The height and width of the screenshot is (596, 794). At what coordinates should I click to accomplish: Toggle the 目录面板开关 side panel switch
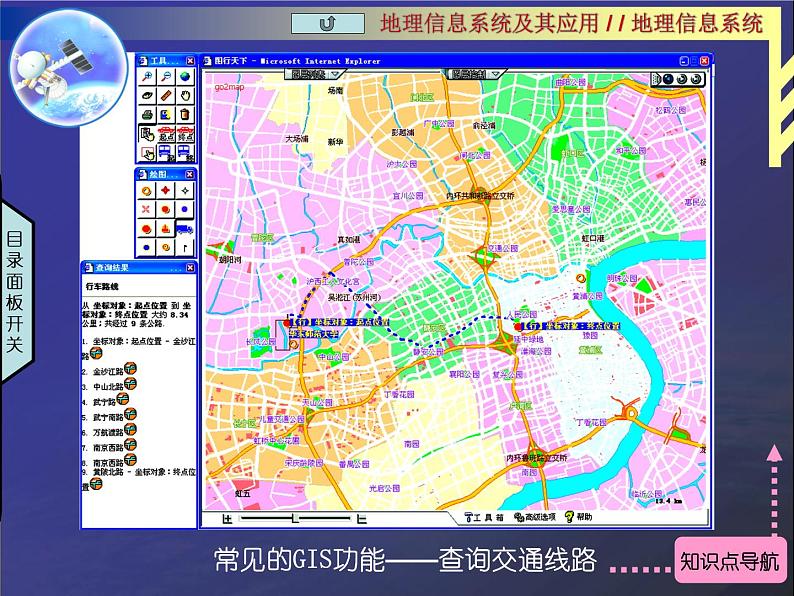pyautogui.click(x=14, y=291)
